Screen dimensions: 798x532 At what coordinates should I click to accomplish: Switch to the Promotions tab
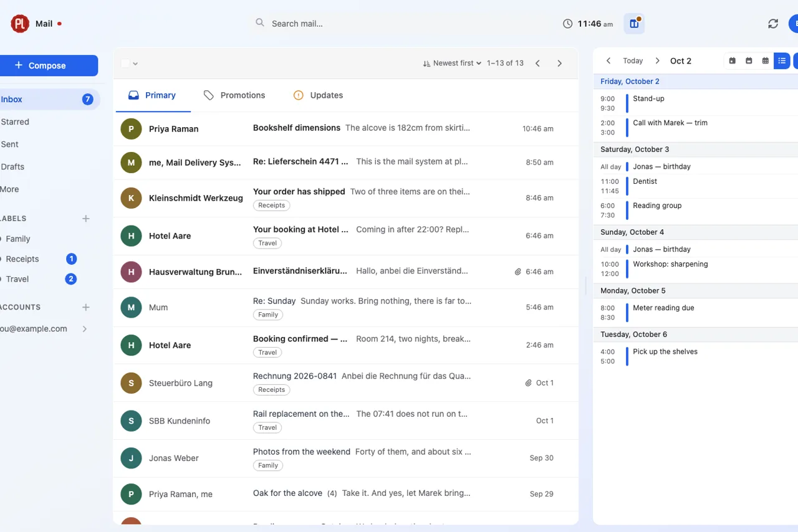(x=234, y=95)
